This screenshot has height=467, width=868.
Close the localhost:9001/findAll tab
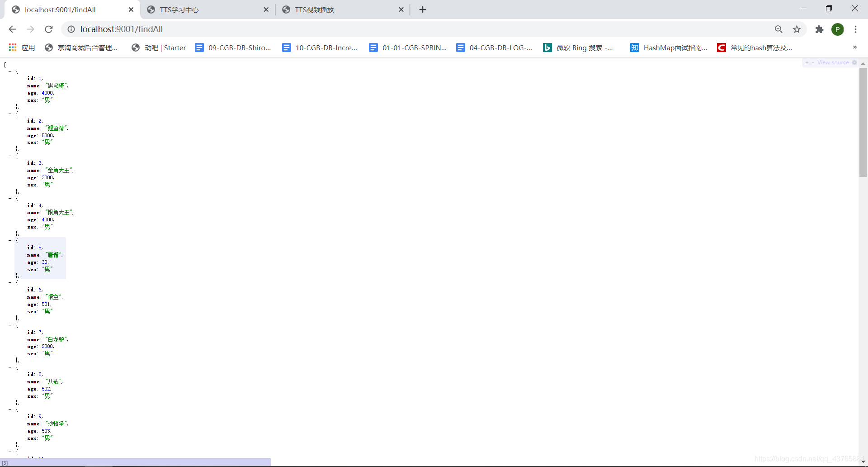tap(131, 10)
